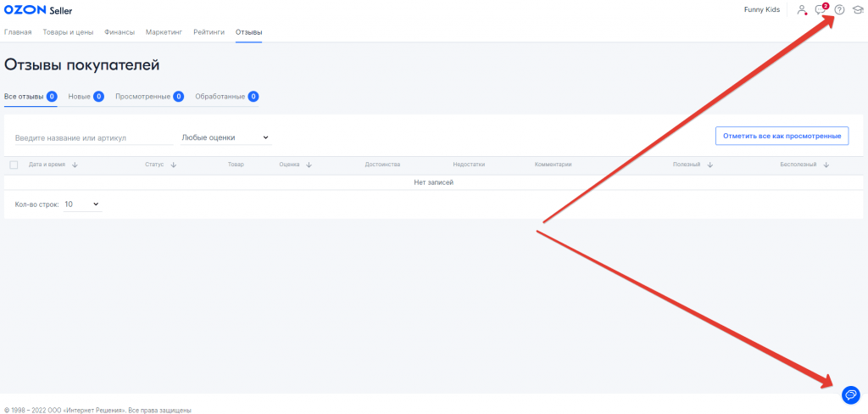Click the Нет записей empty message
Image resolution: width=868 pixels, height=414 pixels.
tap(433, 182)
